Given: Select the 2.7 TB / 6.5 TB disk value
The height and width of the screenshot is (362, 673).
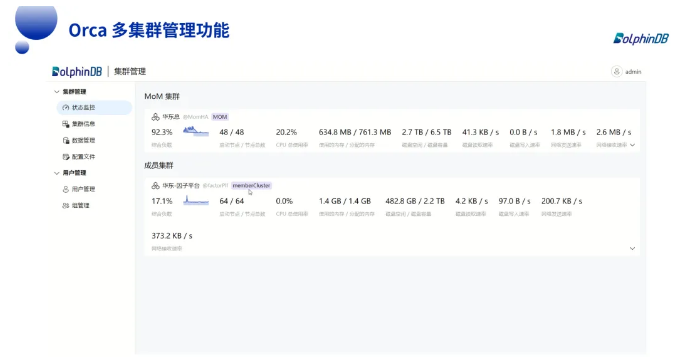Looking at the screenshot, I should 427,132.
